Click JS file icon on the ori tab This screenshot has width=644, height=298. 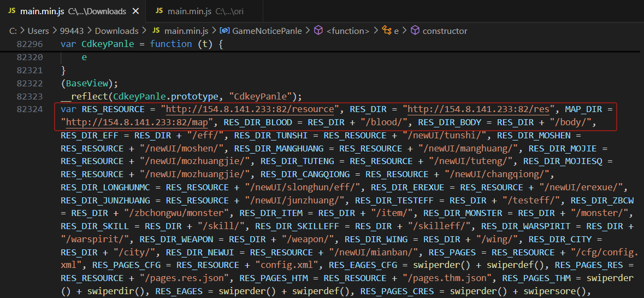pos(159,11)
